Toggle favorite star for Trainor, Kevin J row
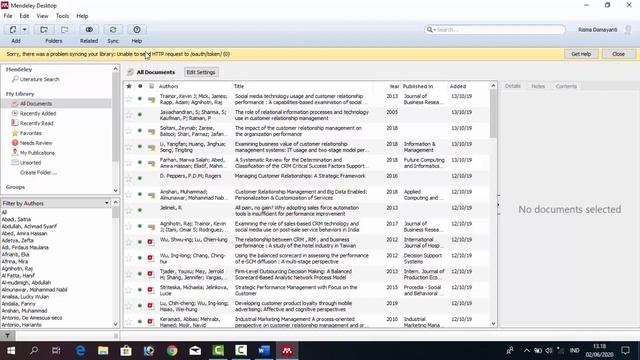The width and height of the screenshot is (640, 360). tap(129, 99)
